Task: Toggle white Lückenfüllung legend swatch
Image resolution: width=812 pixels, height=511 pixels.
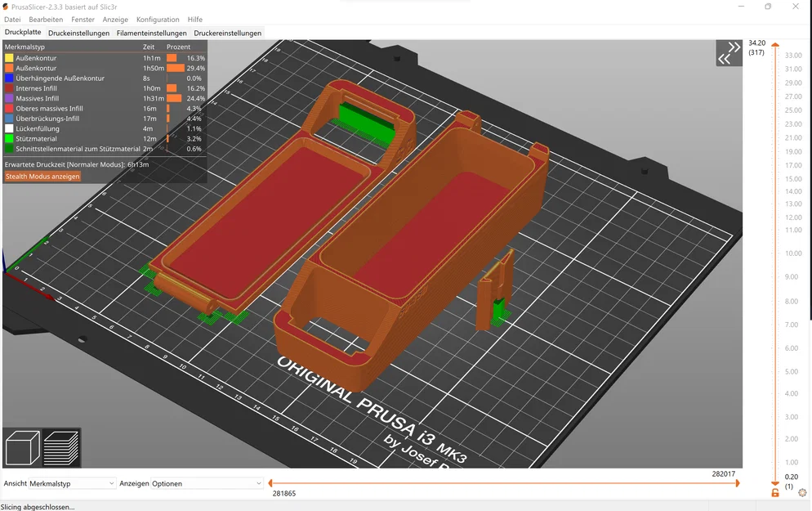Action: (9, 128)
